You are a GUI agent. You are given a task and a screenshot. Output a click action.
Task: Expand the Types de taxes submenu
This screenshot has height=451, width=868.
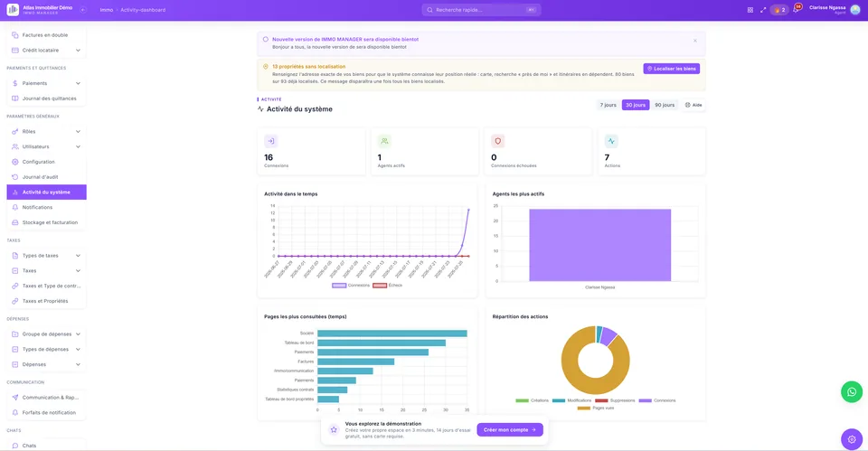46,256
